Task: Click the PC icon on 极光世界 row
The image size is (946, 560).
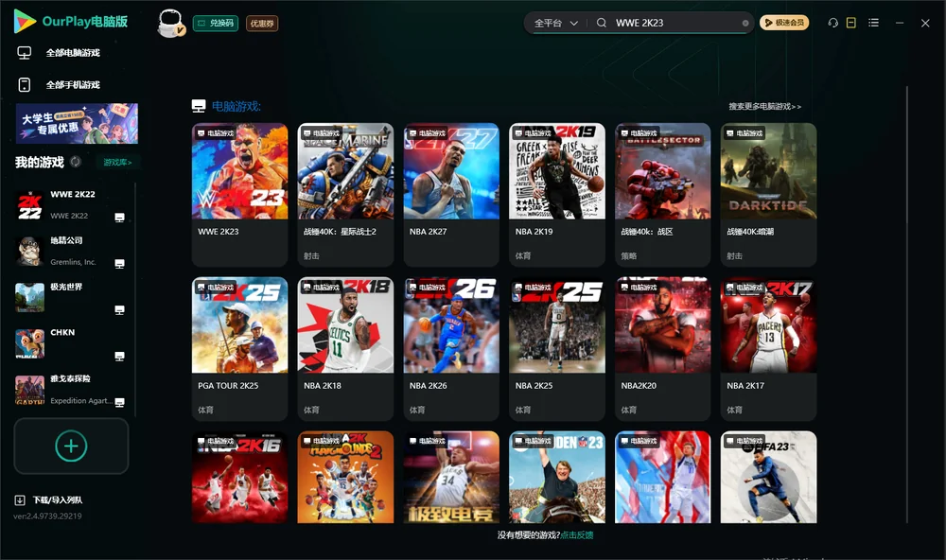Action: point(119,310)
